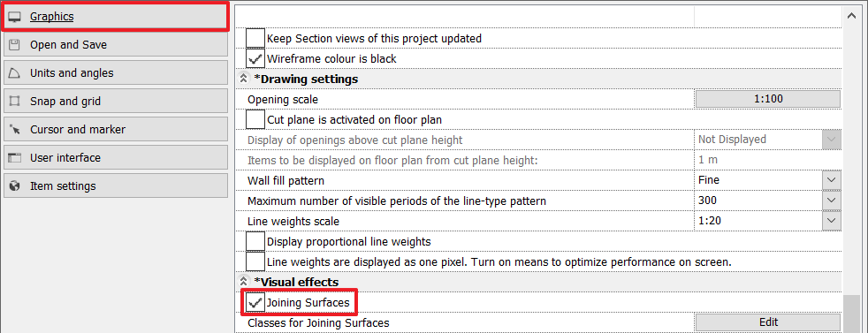Enable Display proportional line weights

[x=255, y=242]
